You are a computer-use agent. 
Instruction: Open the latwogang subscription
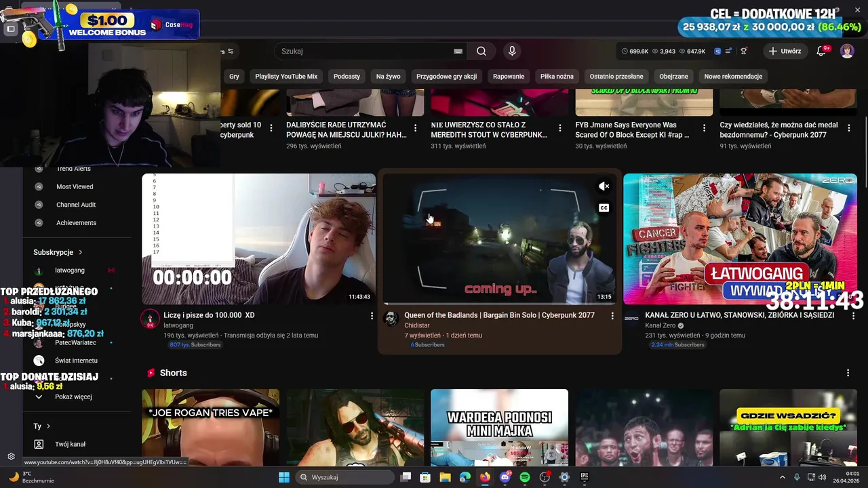[70, 270]
